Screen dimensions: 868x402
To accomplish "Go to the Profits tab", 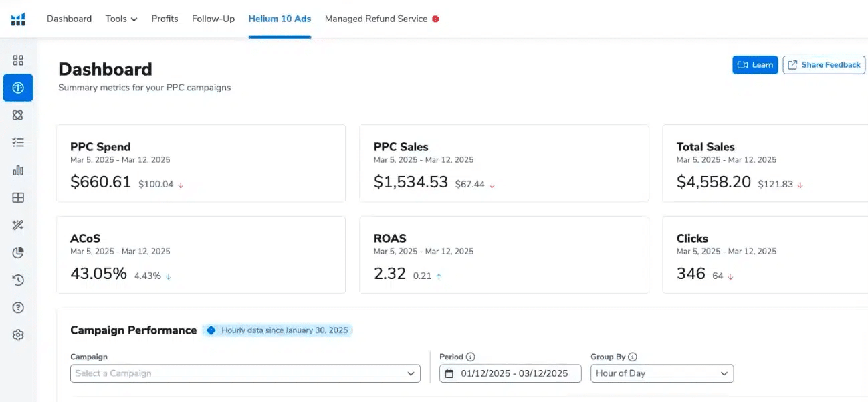I will click(x=165, y=19).
